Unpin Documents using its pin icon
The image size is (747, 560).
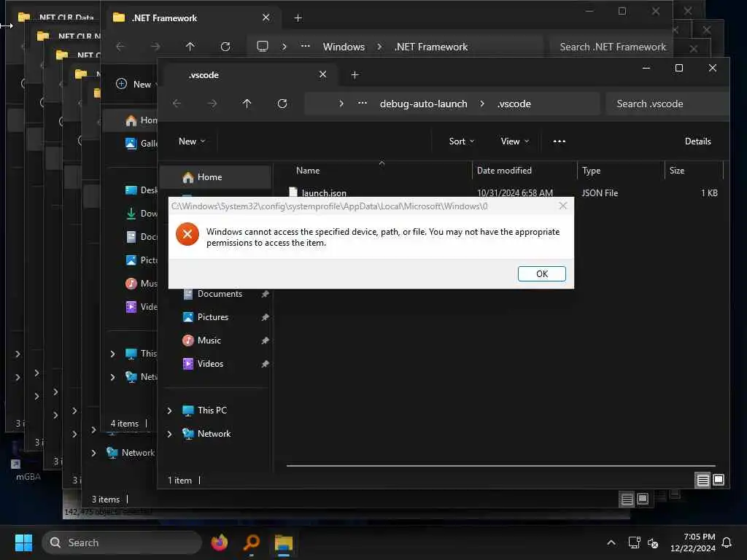tap(265, 294)
